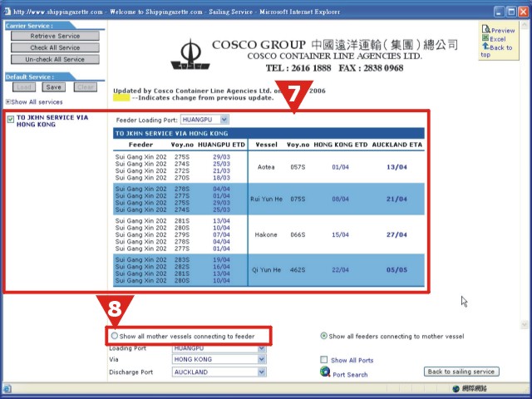Viewport: 532px width, 399px height.
Task: Uncheck TO JKHN SERVICE VIA HONG KONG checkbox
Action: [11, 119]
